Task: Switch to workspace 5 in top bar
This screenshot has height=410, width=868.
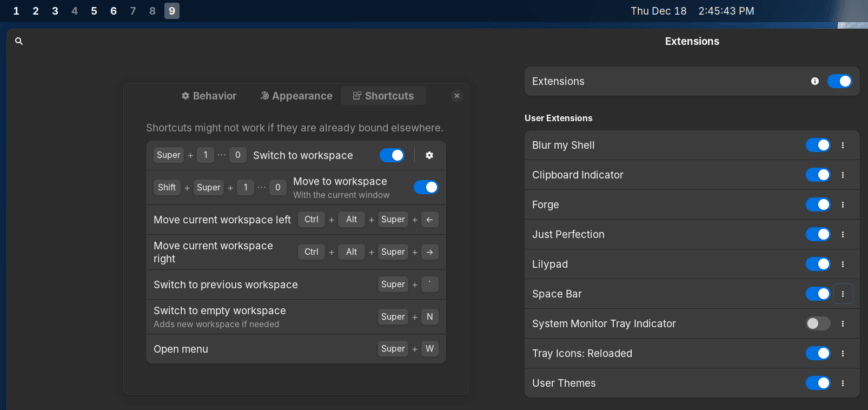Action: (x=94, y=11)
